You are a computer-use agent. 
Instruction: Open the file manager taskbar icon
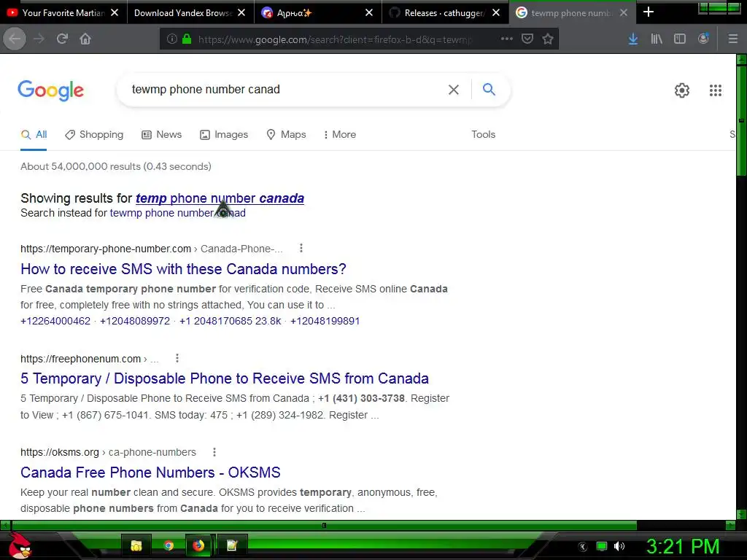tap(136, 545)
